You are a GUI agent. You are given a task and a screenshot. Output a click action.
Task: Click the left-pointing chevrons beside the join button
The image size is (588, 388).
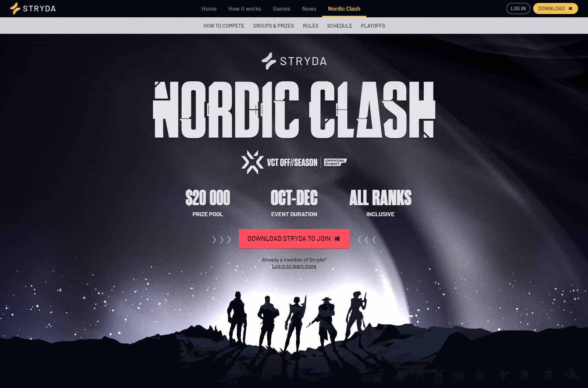coord(367,240)
